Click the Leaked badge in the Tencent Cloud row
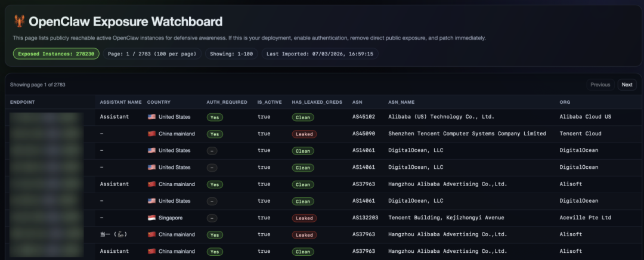 point(304,134)
